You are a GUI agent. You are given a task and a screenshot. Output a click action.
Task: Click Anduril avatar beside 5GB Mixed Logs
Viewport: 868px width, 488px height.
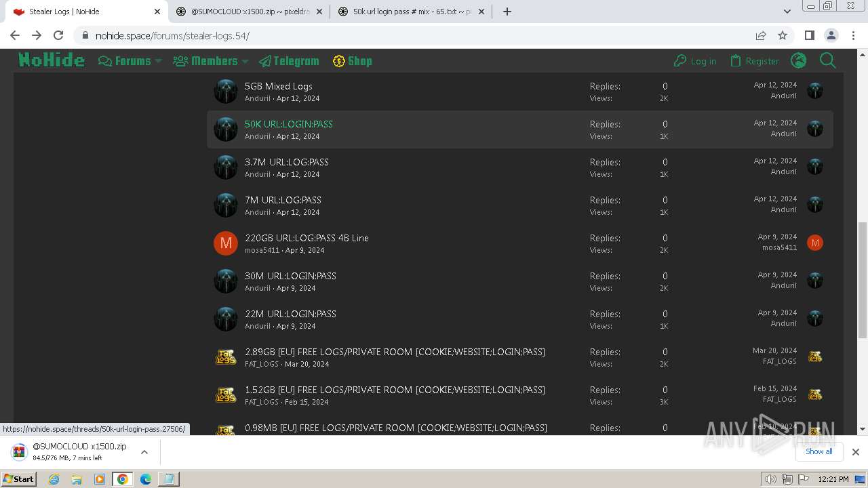click(x=226, y=91)
